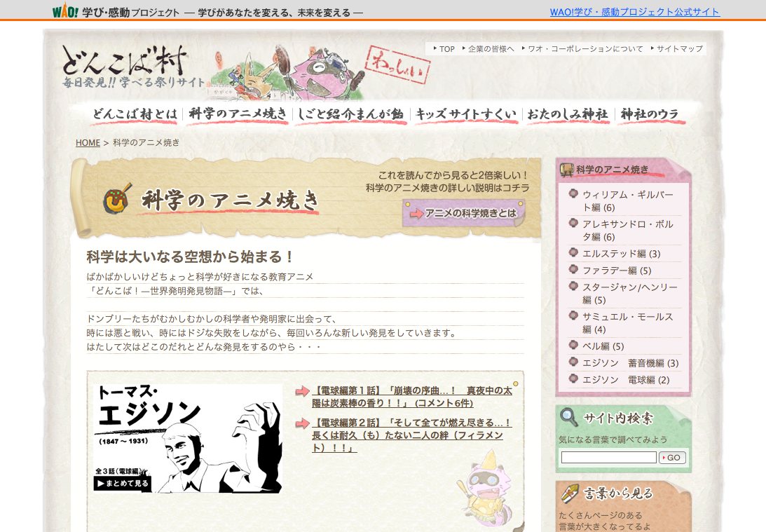Open エルステッド編 (3) category
Screen dimensions: 766x532
click(x=621, y=254)
